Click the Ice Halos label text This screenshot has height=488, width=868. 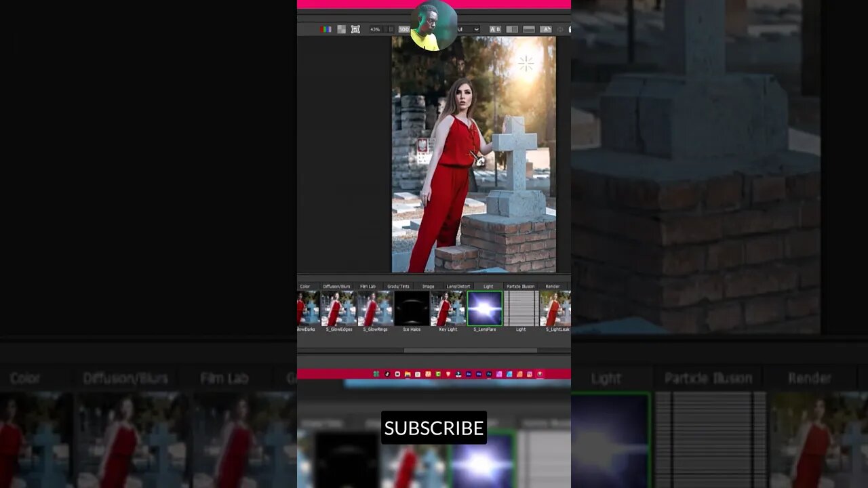(x=412, y=329)
